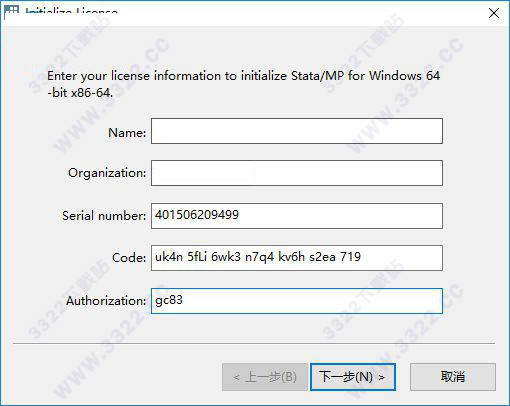Click the 'Name:' label
The width and height of the screenshot is (510, 406).
point(127,133)
